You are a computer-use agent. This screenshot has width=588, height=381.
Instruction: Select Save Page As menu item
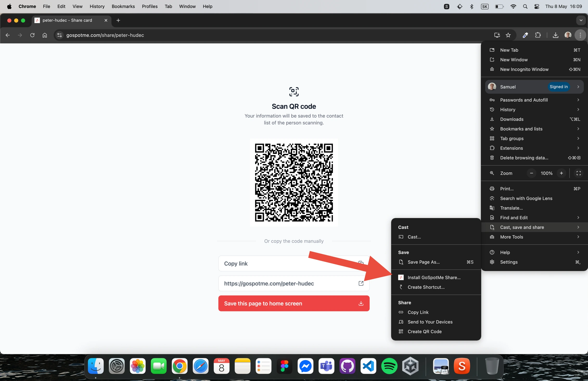pyautogui.click(x=436, y=262)
